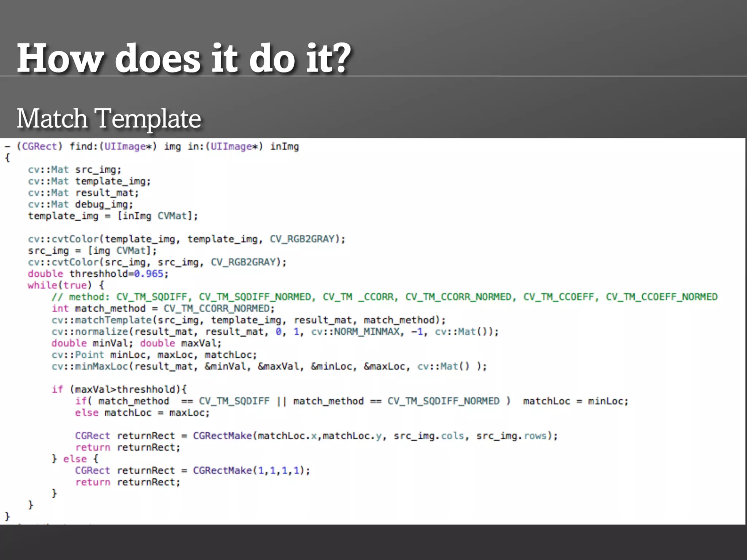The height and width of the screenshot is (560, 747).
Task: Click CV_TM_CCOEFF_NORMED in the green comment
Action: tap(661, 297)
